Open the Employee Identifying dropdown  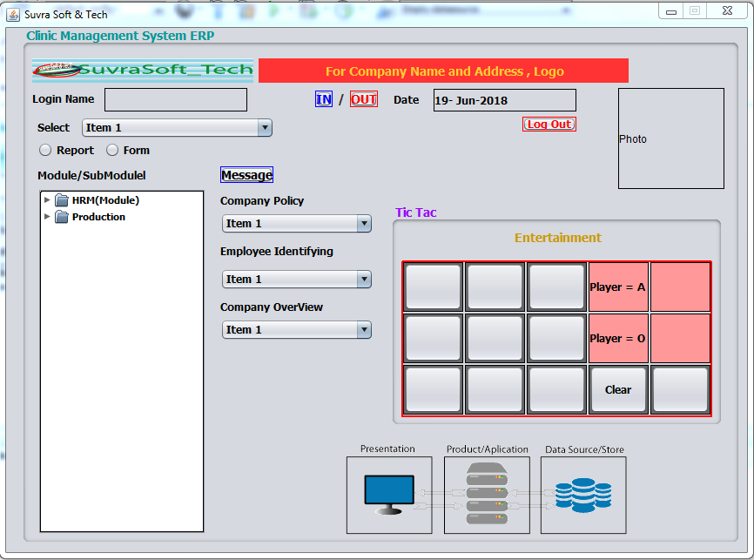[296, 280]
